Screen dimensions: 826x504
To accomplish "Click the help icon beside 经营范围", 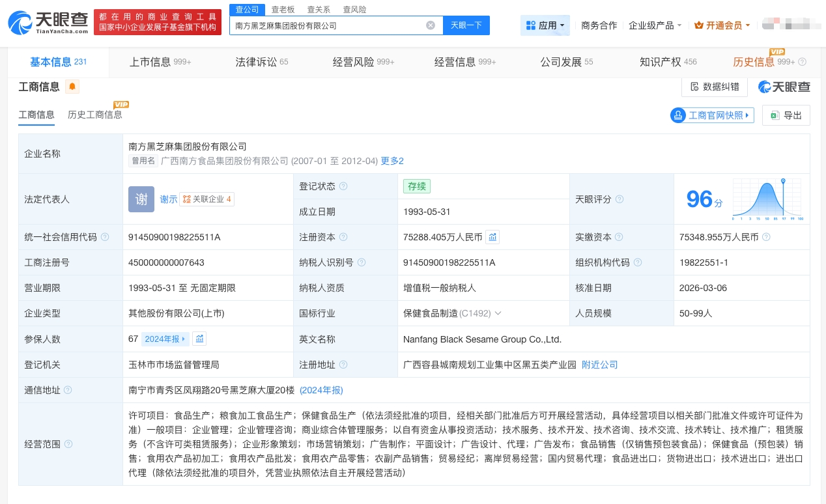I will click(68, 444).
